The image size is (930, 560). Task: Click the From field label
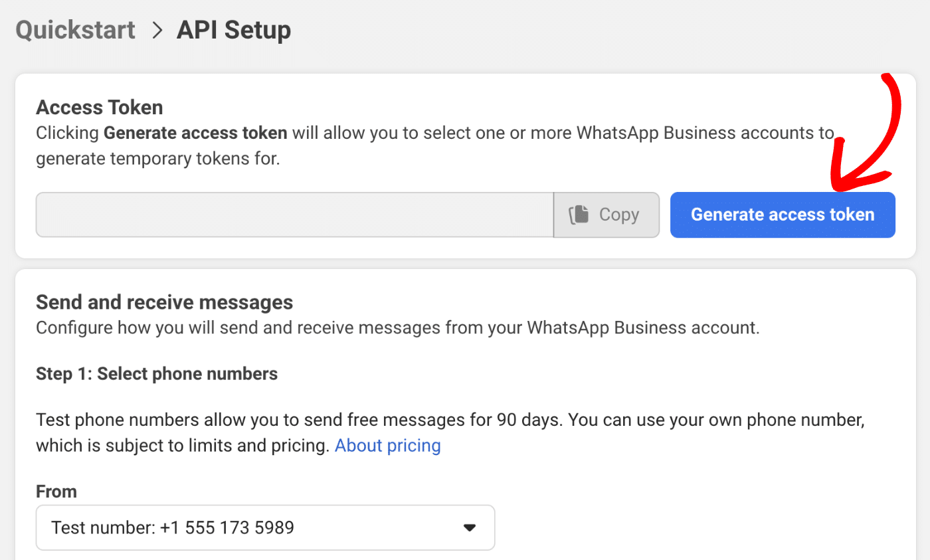[56, 492]
